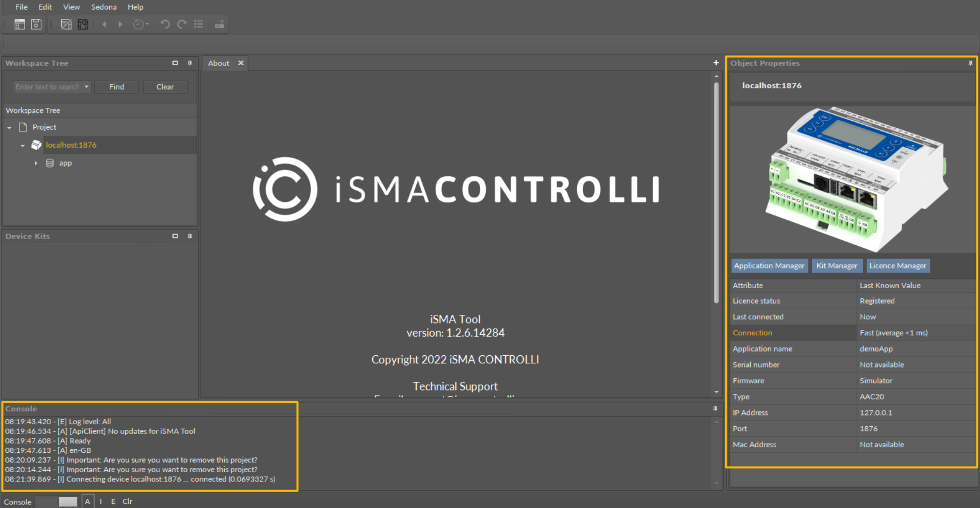Viewport: 980px width, 508px height.
Task: Toggle the console All log filter
Action: (87, 501)
